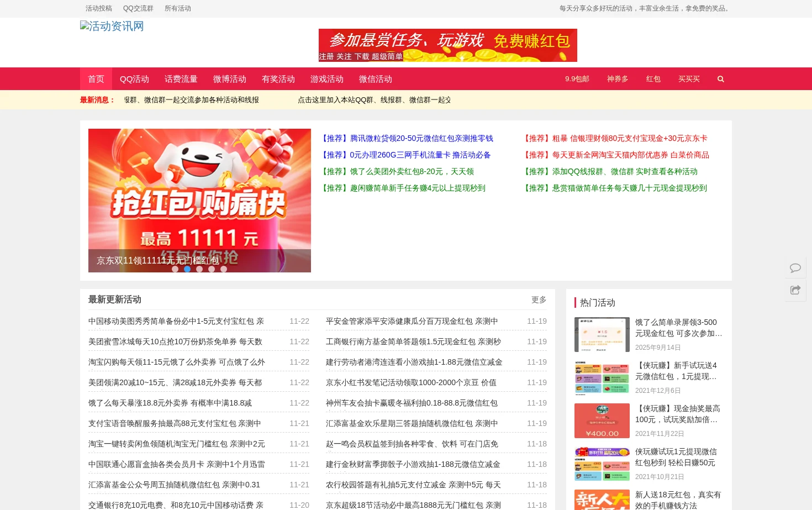
Task: Click 所有活动 in top bar
Action: [178, 8]
